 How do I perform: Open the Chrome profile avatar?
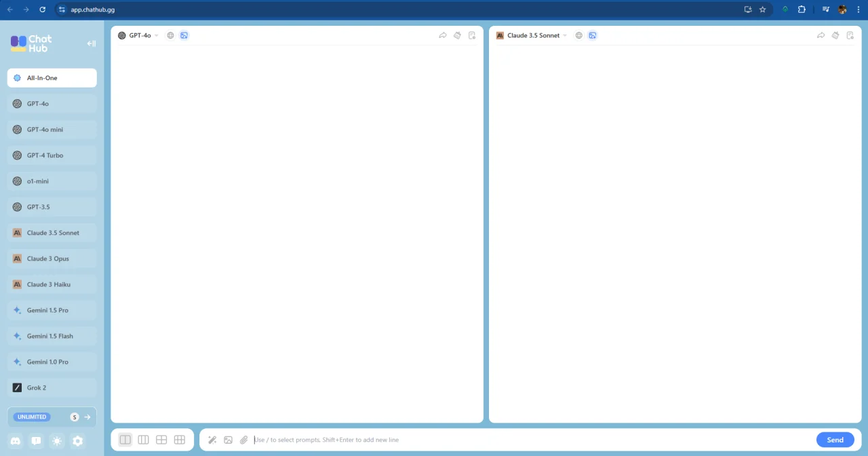(842, 9)
